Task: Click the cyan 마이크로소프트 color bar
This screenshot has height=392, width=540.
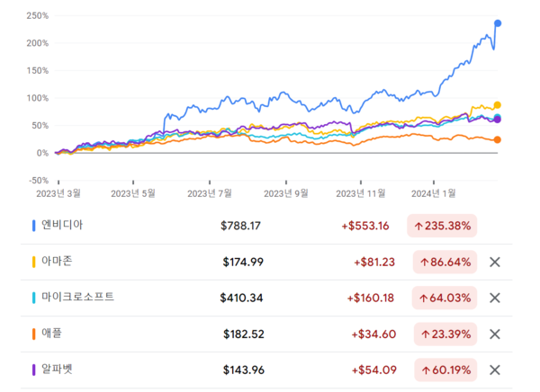Action: tap(34, 298)
